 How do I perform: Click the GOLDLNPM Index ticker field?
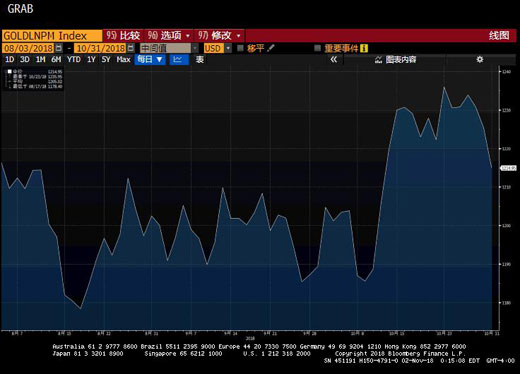(52, 36)
